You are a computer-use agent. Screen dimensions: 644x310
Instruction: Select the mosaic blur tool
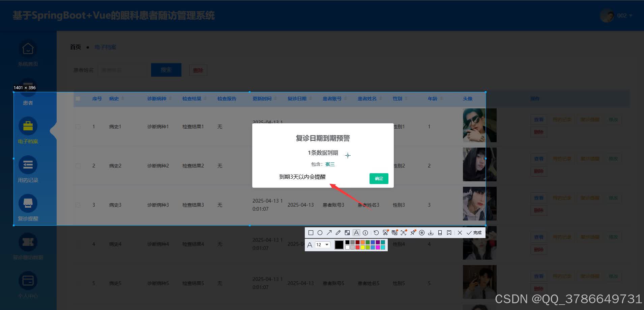(x=347, y=233)
